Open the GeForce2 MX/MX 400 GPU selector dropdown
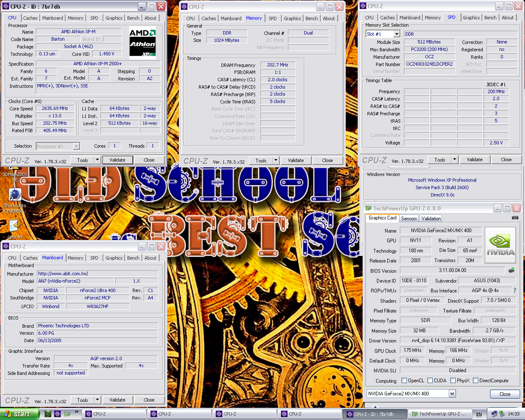Viewport: 525px width, 420px height. tap(452, 394)
